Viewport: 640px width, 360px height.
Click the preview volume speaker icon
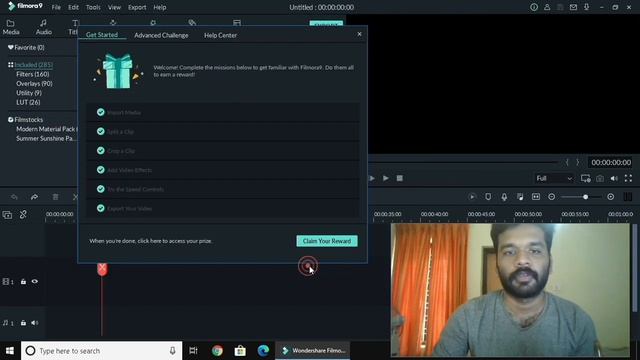pos(614,178)
